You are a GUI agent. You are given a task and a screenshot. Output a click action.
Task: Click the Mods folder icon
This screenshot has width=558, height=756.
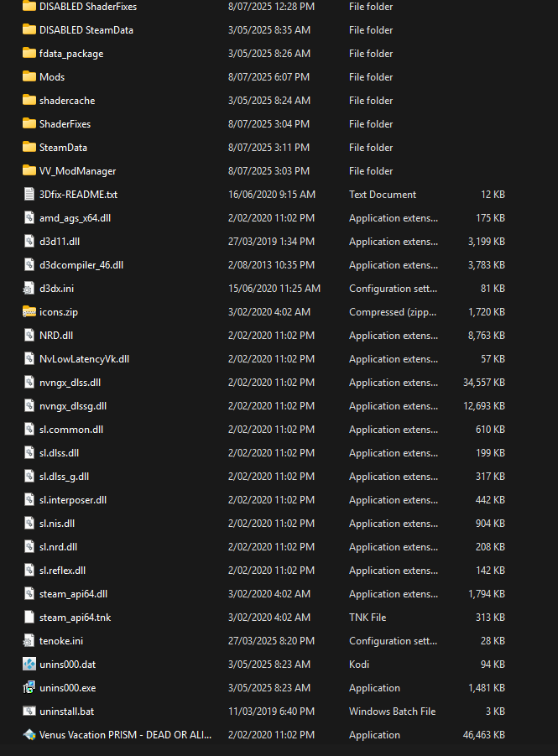tap(29, 76)
